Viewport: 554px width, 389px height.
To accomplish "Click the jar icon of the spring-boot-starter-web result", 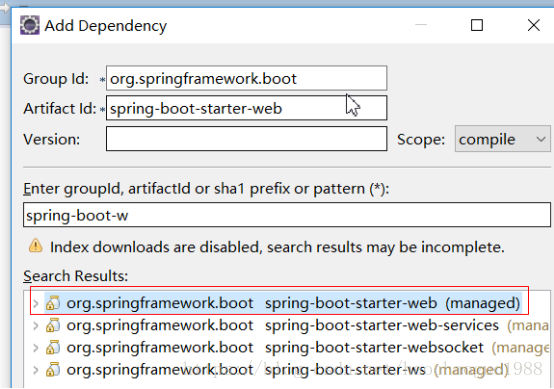I will (x=53, y=303).
